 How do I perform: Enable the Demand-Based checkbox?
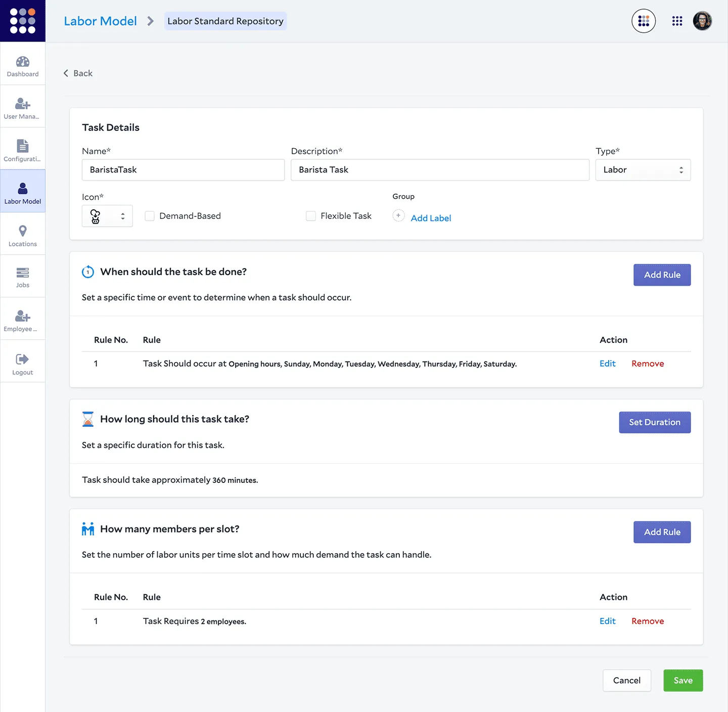150,216
